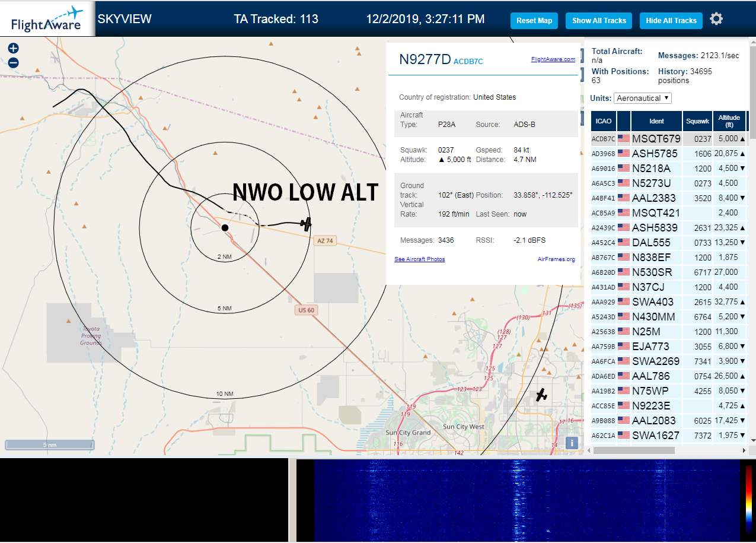Click the 5 nm map scale bar
Screen dimensions: 756x543
click(50, 444)
